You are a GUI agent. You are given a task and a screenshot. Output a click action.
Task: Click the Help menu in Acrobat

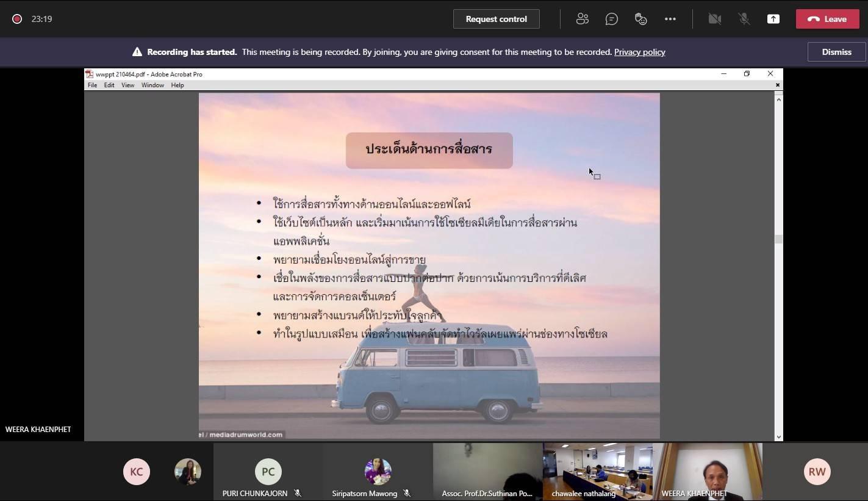tap(178, 85)
